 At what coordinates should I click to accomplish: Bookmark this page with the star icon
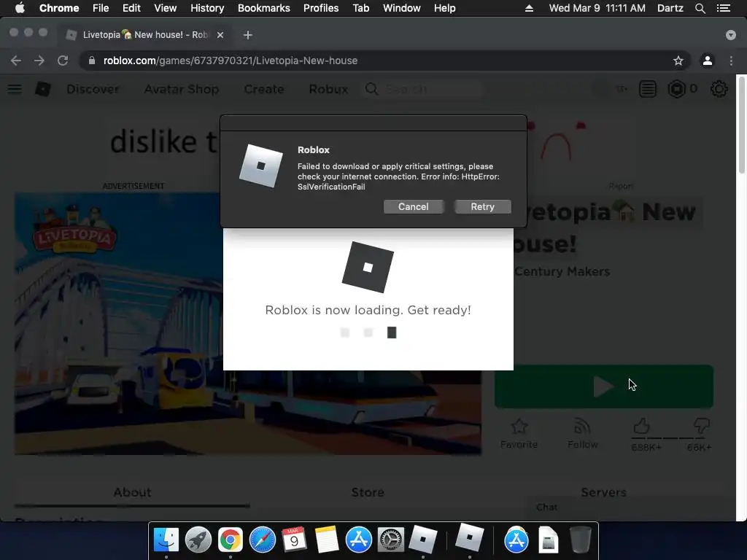[x=678, y=61]
